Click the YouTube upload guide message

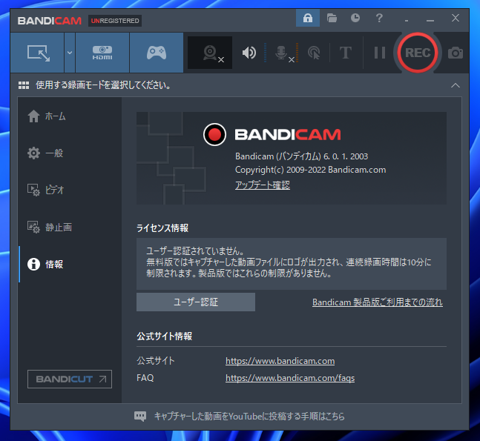pyautogui.click(x=249, y=416)
